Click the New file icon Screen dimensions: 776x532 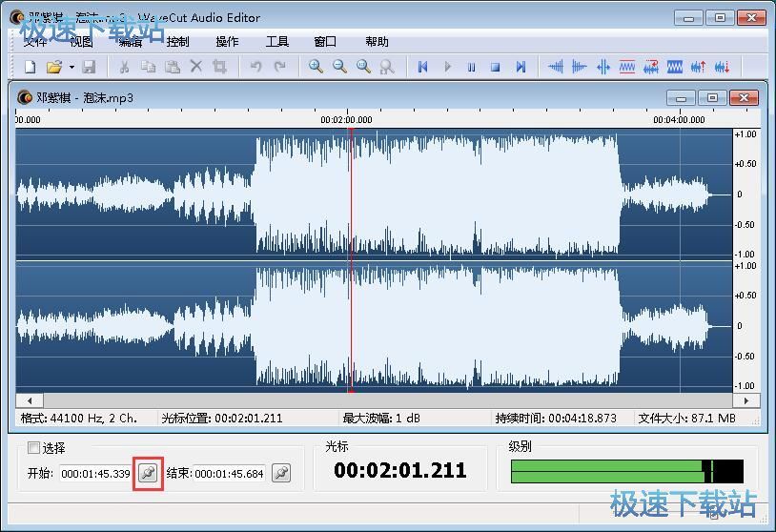pyautogui.click(x=30, y=67)
